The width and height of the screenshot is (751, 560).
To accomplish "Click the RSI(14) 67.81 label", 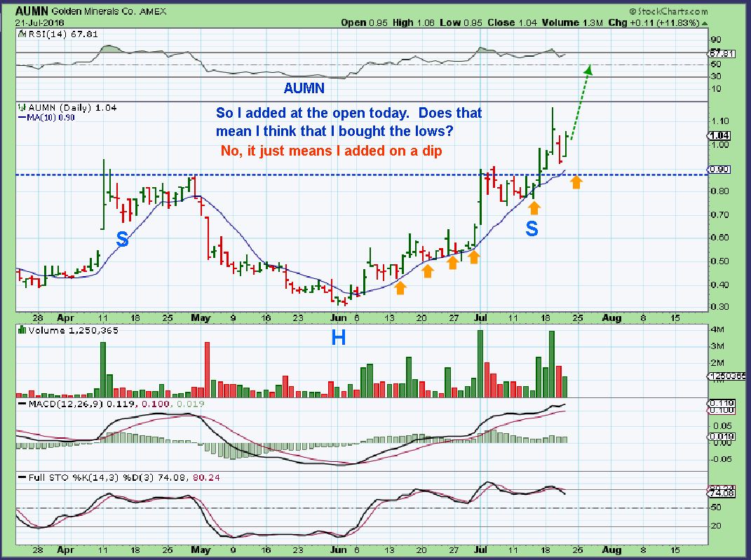I will click(x=63, y=34).
